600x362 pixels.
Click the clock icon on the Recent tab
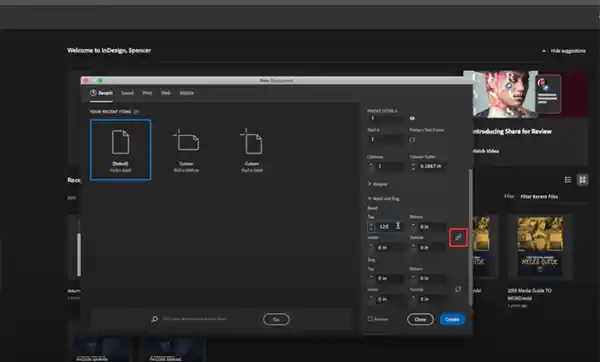coord(93,93)
